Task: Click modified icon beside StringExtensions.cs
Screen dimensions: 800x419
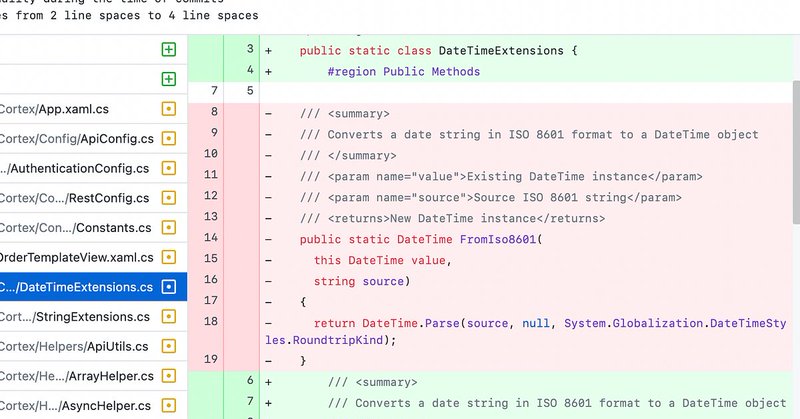Action: click(169, 316)
